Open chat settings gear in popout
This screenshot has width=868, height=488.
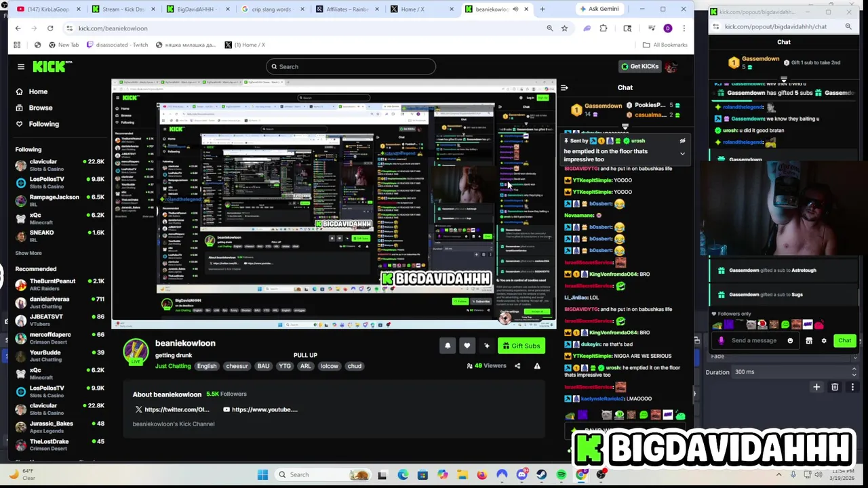click(824, 341)
